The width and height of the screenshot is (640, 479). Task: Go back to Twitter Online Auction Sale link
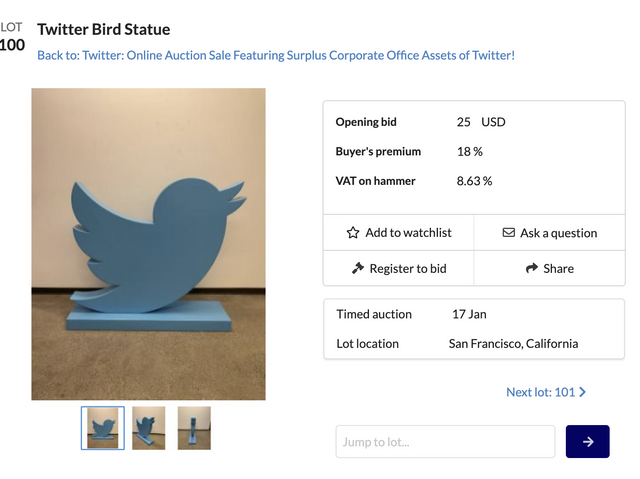[x=276, y=55]
